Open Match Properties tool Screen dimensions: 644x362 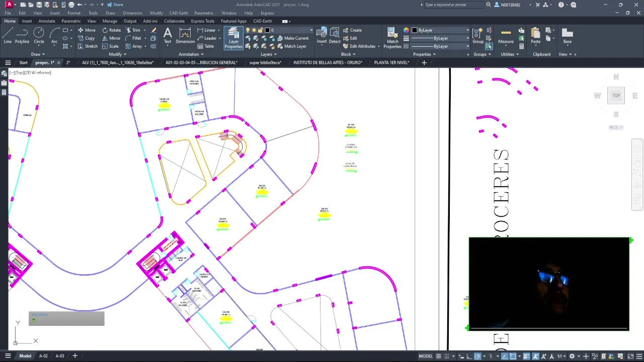(x=392, y=38)
